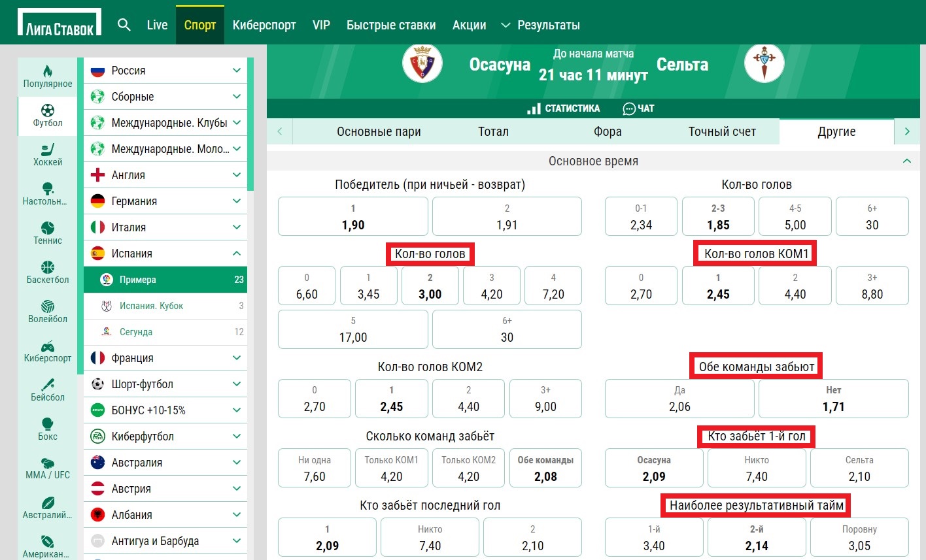Bet Осасуна scores first goal 2,09

click(654, 468)
